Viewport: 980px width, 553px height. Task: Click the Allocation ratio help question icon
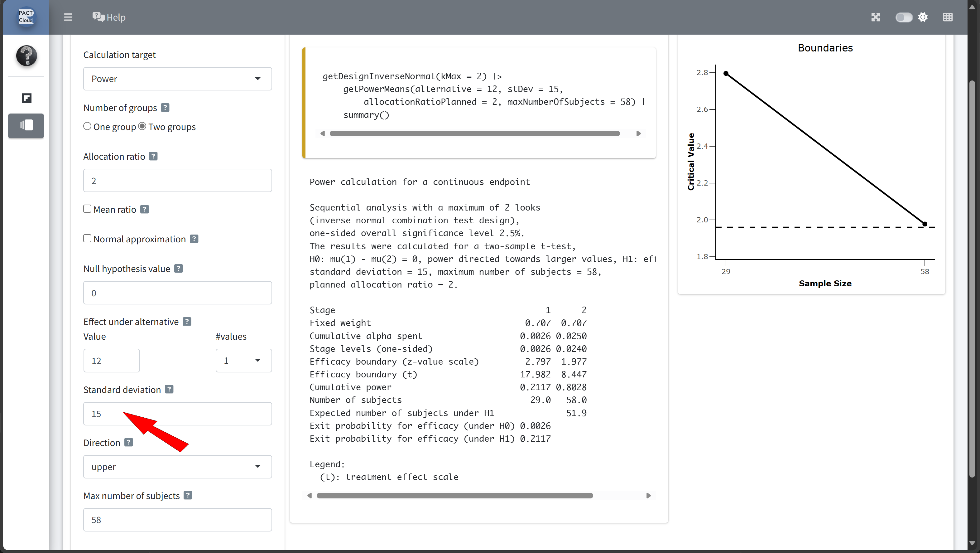[153, 157]
